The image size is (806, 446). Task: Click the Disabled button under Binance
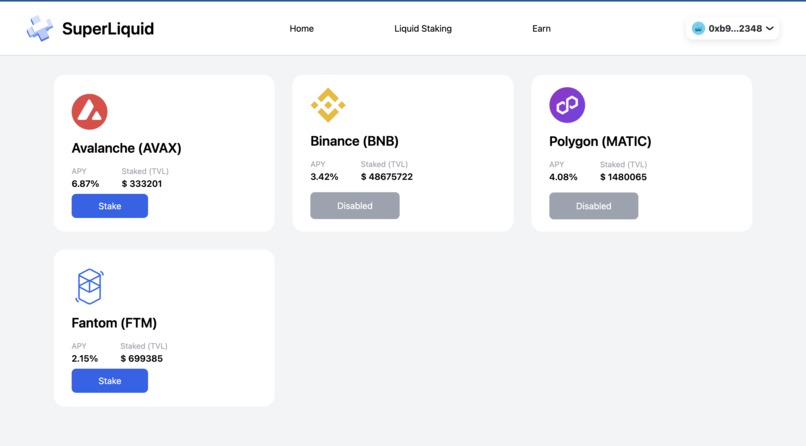[355, 206]
